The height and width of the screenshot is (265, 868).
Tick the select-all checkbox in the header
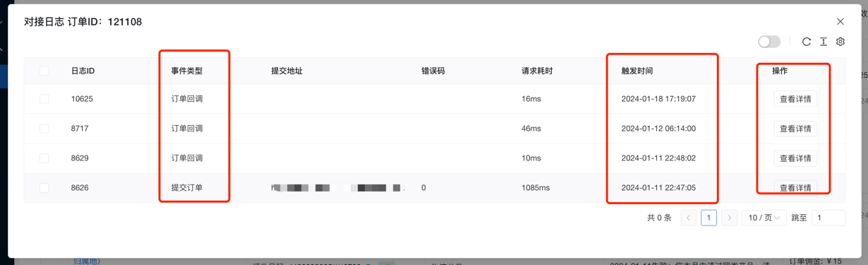click(x=44, y=71)
